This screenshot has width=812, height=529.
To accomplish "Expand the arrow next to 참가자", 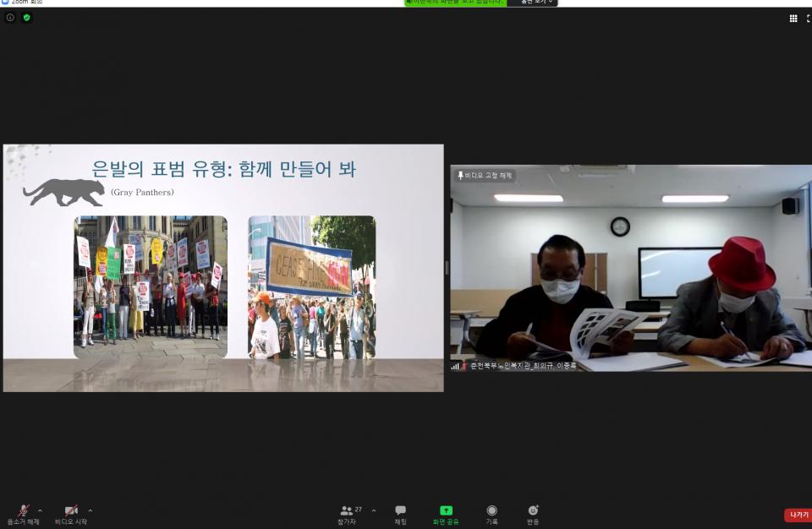I will [x=374, y=510].
